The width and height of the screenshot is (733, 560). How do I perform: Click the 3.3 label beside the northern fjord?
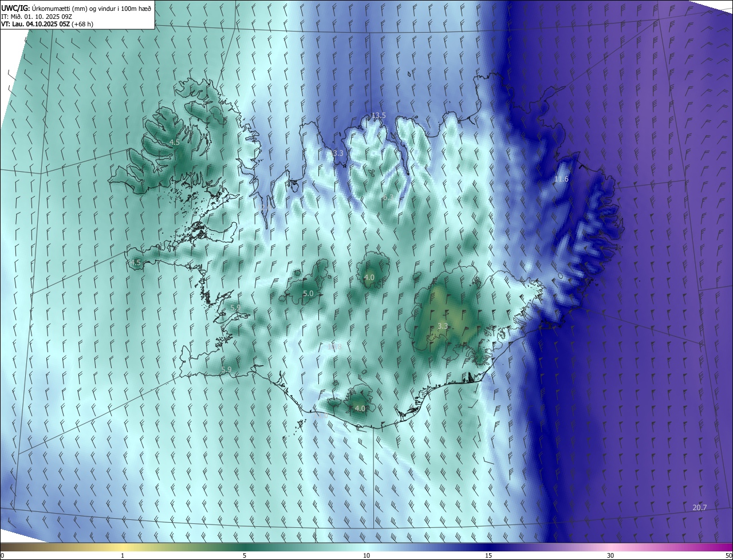click(x=338, y=153)
